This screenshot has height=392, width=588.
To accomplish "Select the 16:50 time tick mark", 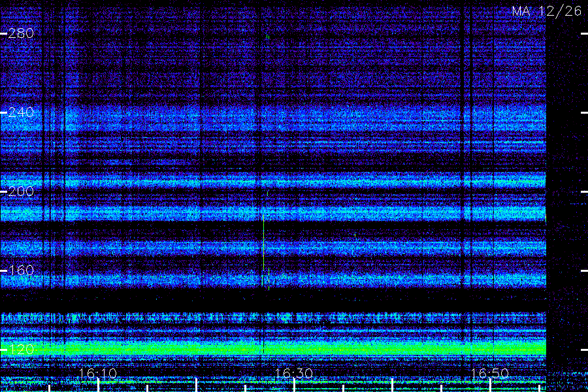I will click(490, 385).
